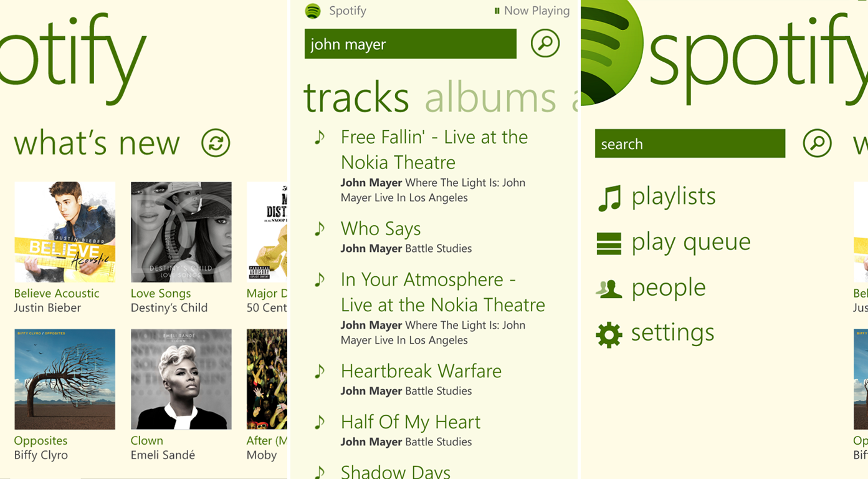Switch to the albums tab
This screenshot has height=479, width=868.
(x=490, y=98)
